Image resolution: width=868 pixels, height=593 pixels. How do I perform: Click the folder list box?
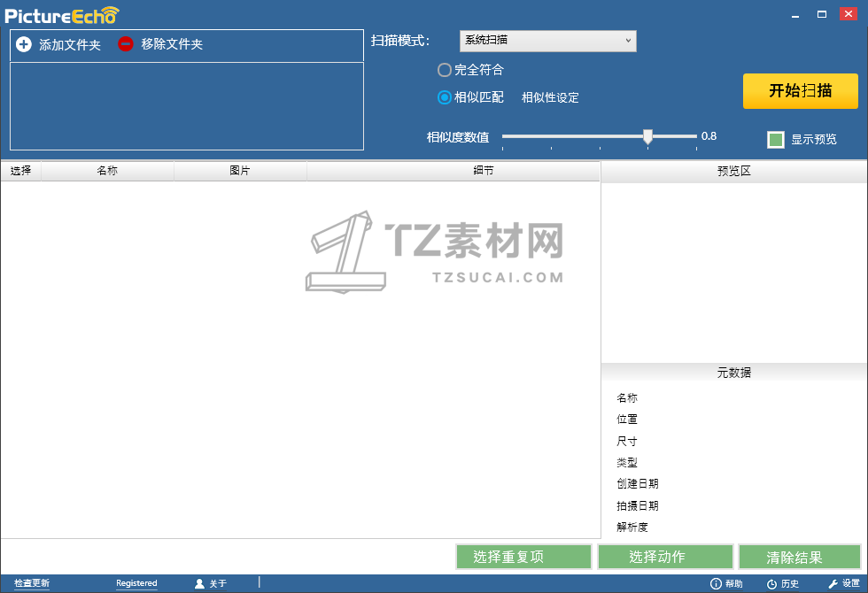click(187, 106)
